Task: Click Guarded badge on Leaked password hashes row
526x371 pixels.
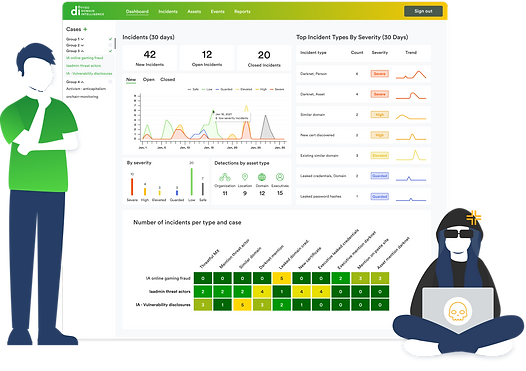Action: (379, 196)
